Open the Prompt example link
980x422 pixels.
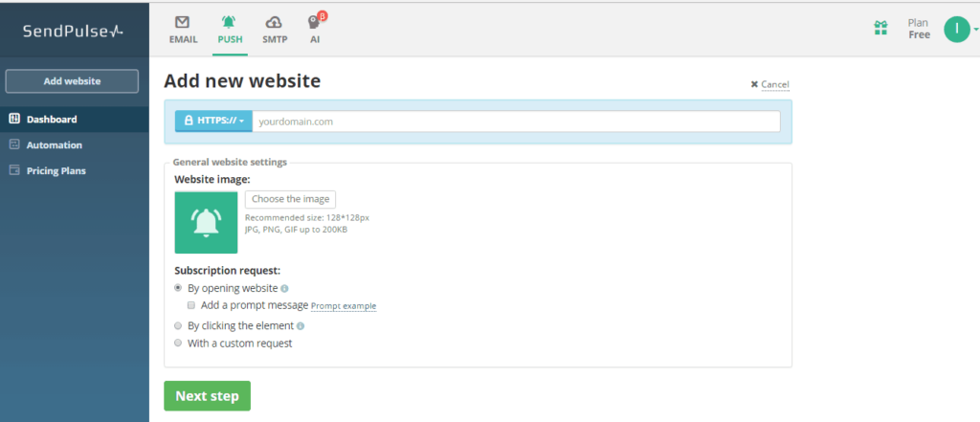click(x=344, y=306)
